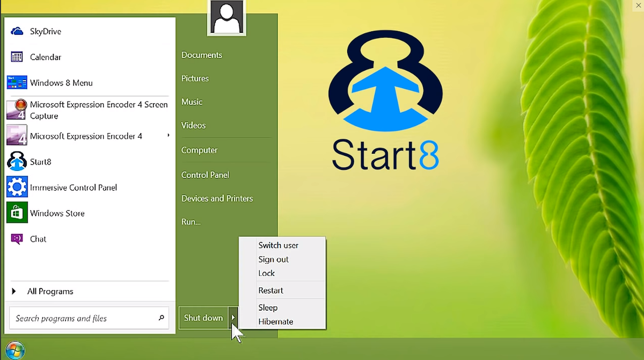Image resolution: width=644 pixels, height=360 pixels.
Task: Open the Shut down options arrow
Action: (233, 318)
